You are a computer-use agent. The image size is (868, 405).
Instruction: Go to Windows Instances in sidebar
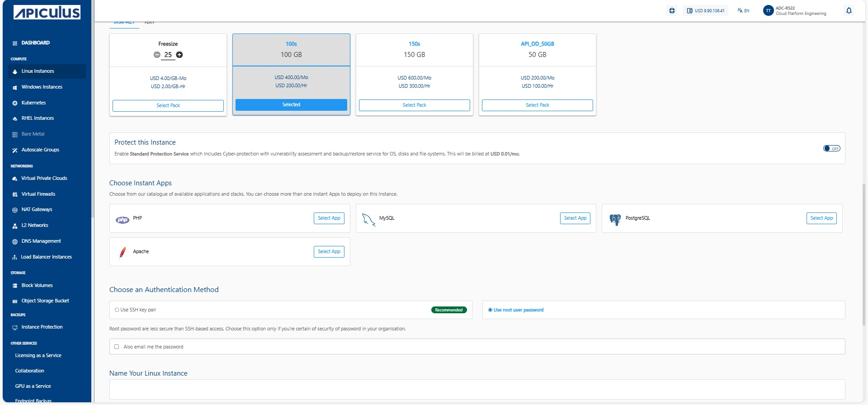42,87
